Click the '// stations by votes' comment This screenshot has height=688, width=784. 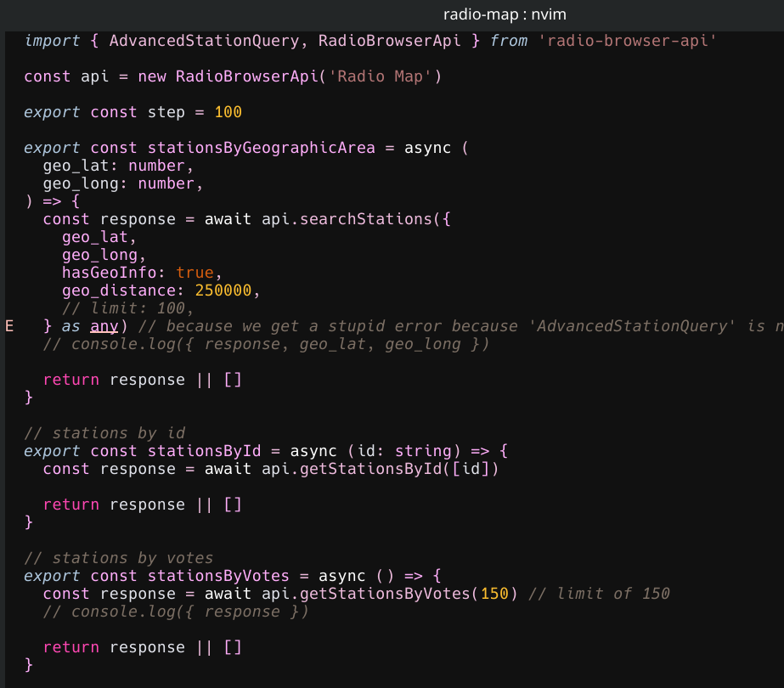point(119,558)
